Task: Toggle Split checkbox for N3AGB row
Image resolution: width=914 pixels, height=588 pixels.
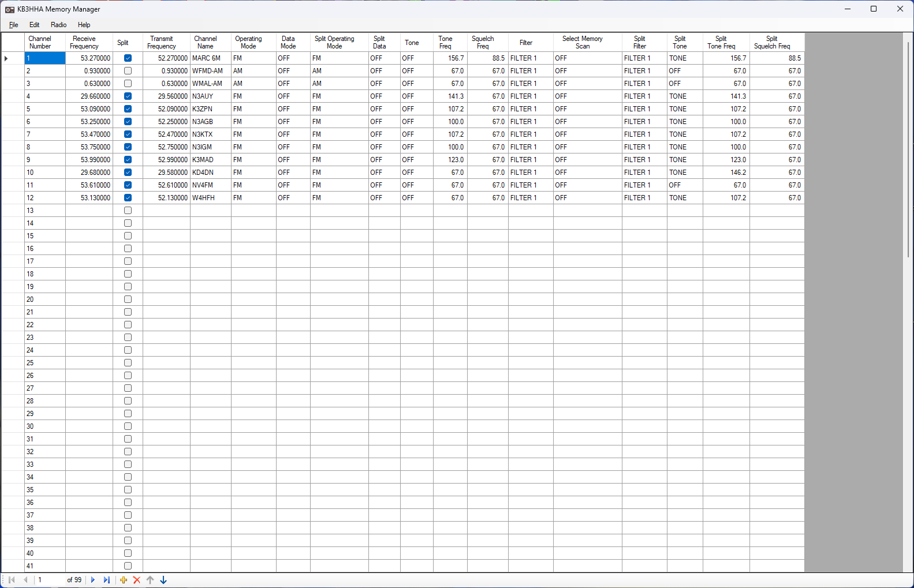Action: coord(128,122)
